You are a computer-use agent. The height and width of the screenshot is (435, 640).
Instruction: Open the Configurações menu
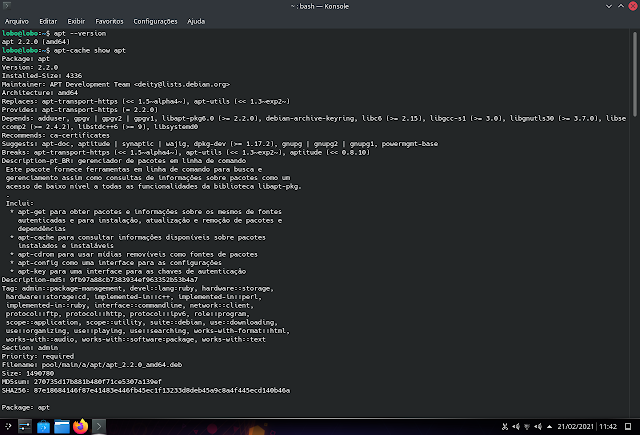pyautogui.click(x=155, y=21)
